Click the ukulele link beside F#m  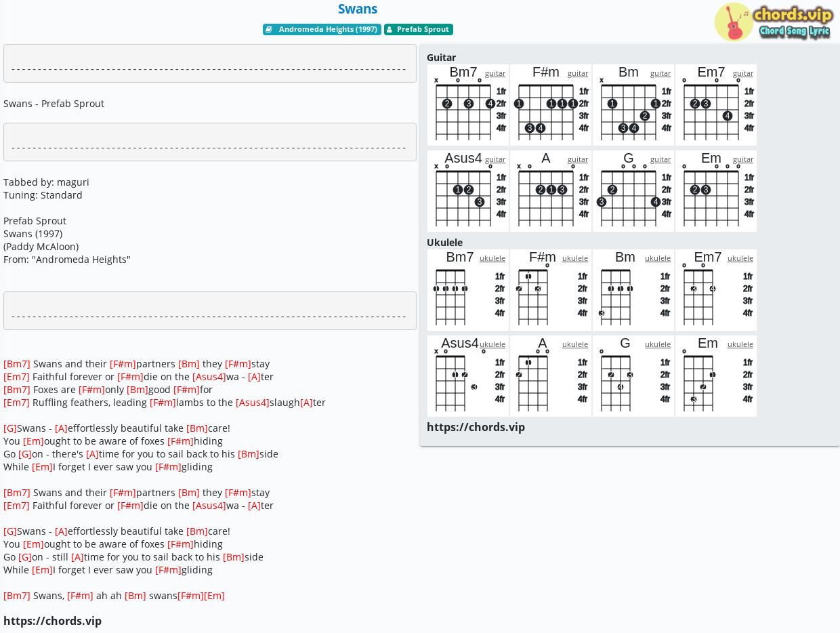pos(575,258)
